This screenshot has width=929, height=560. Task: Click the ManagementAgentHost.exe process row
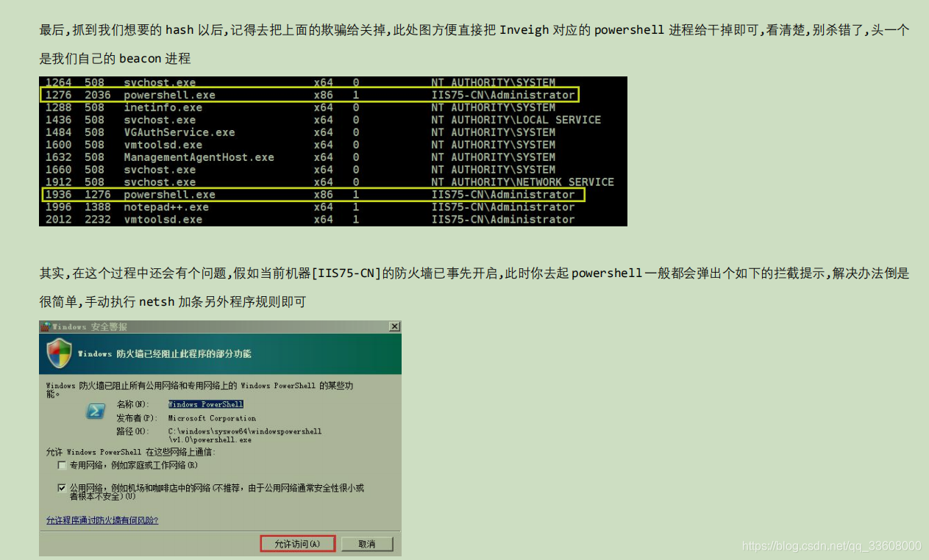pyautogui.click(x=333, y=157)
